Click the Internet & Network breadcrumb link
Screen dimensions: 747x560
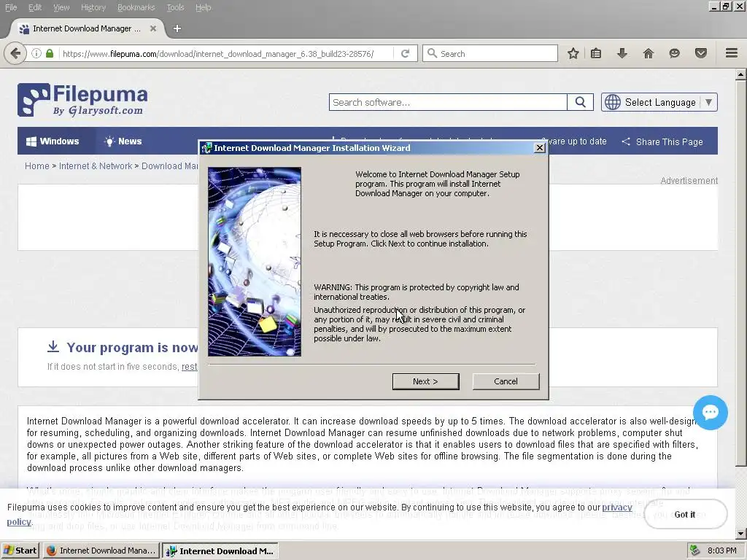96,166
